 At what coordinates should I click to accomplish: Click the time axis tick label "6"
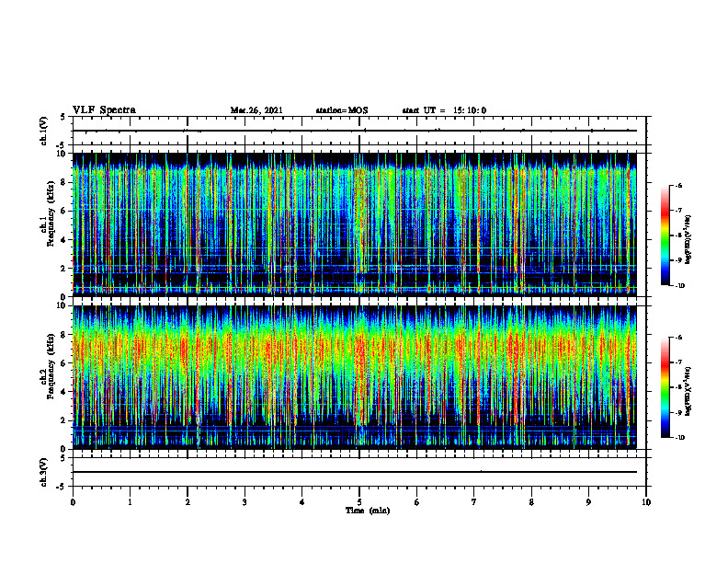[x=417, y=502]
